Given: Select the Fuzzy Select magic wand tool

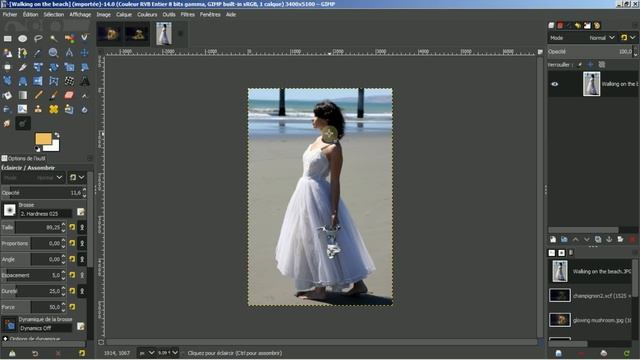Looking at the screenshot, I should [x=53, y=38].
